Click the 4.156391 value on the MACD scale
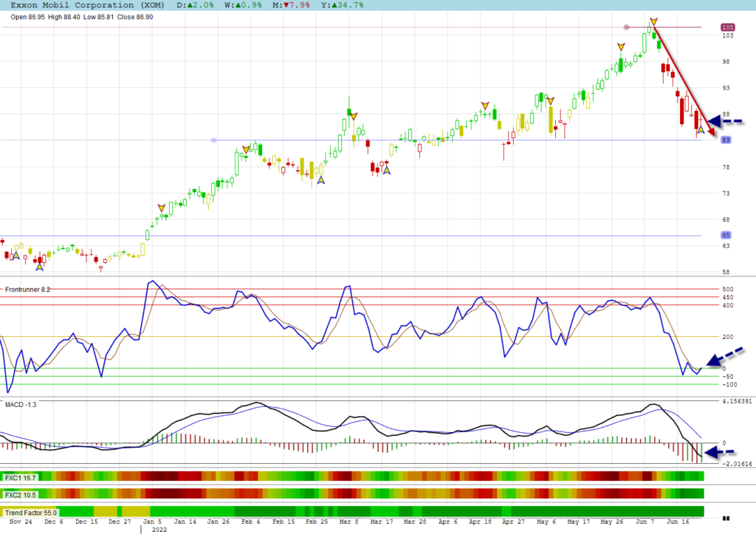The width and height of the screenshot is (756, 543). pos(737,402)
